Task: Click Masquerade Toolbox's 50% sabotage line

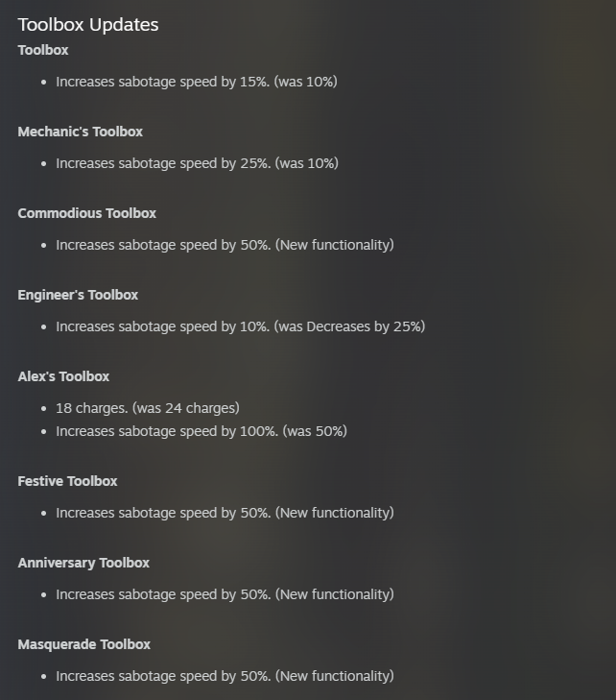Action: click(x=225, y=677)
